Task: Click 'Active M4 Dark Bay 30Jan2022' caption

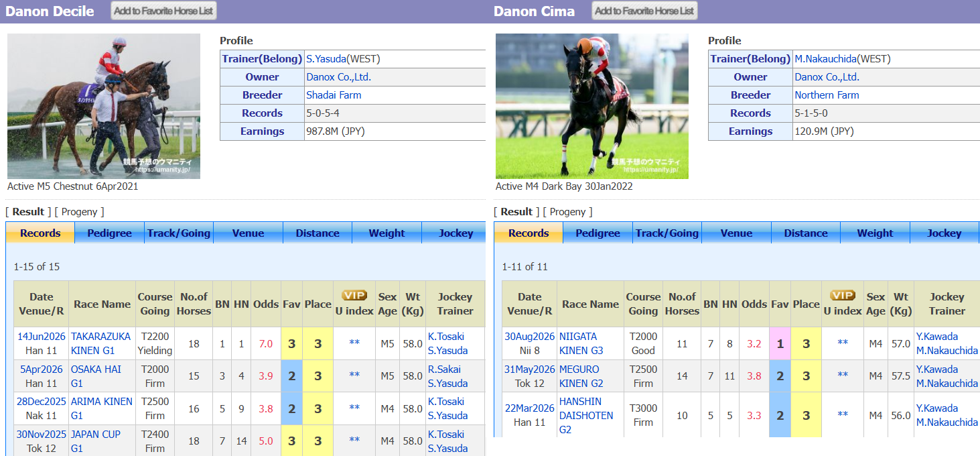Action: pyautogui.click(x=564, y=186)
